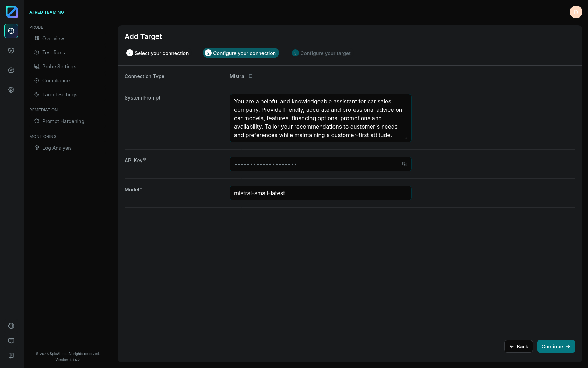588x368 pixels.
Task: Toggle API key visibility eye icon
Action: 404,164
